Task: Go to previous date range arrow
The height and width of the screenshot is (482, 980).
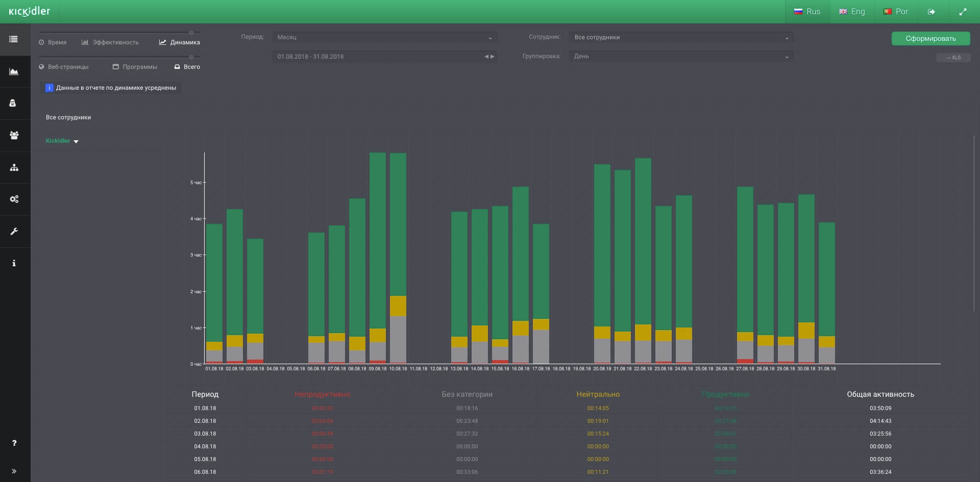Action: point(486,57)
